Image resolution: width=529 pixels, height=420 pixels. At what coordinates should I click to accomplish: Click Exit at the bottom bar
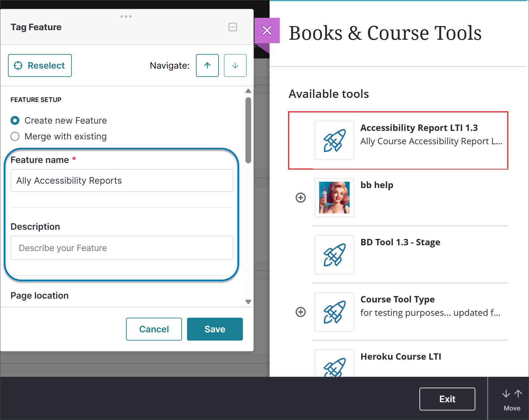coord(447,399)
